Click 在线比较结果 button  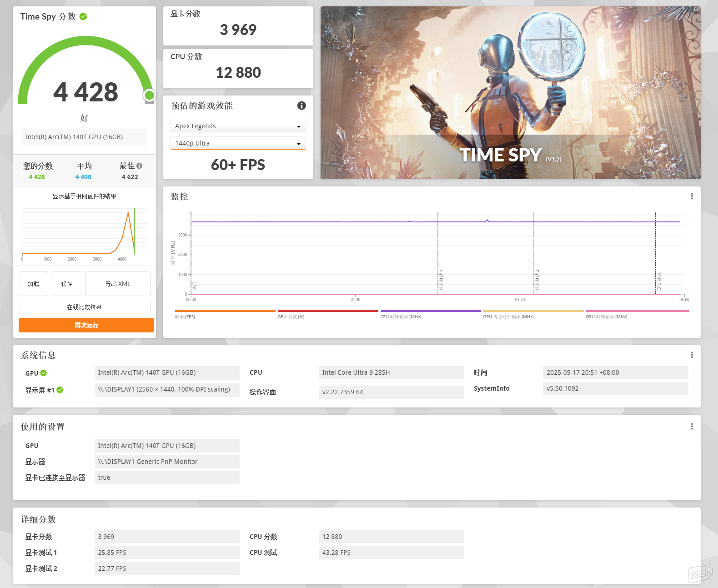[85, 307]
